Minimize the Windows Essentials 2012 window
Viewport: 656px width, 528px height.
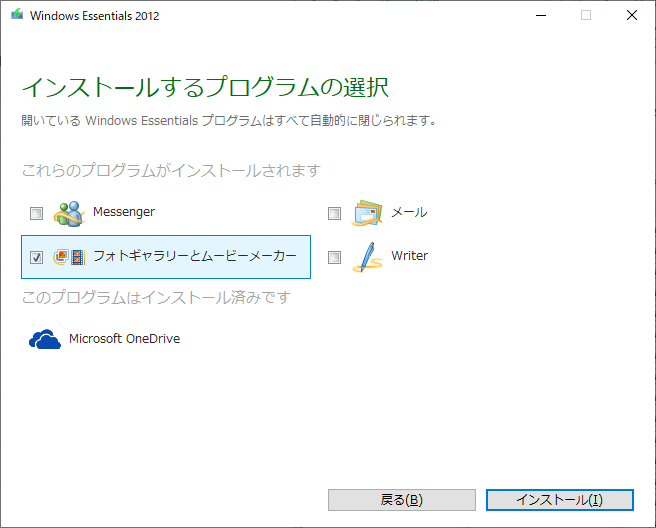click(541, 15)
